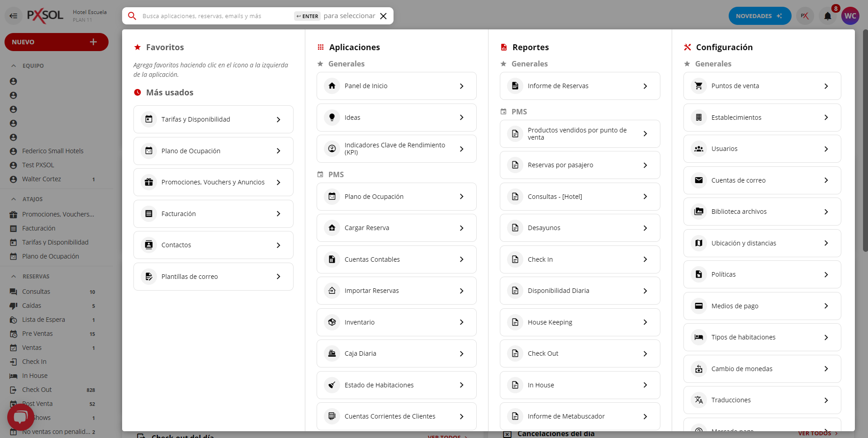This screenshot has height=438, width=868.
Task: Click the Puntos de venta cart icon
Action: [x=698, y=86]
